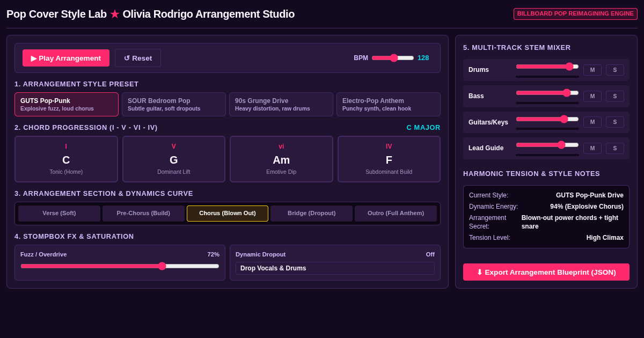This screenshot has width=644, height=338.
Task: Change the Guitars/Keys level slider
Action: tap(547, 119)
